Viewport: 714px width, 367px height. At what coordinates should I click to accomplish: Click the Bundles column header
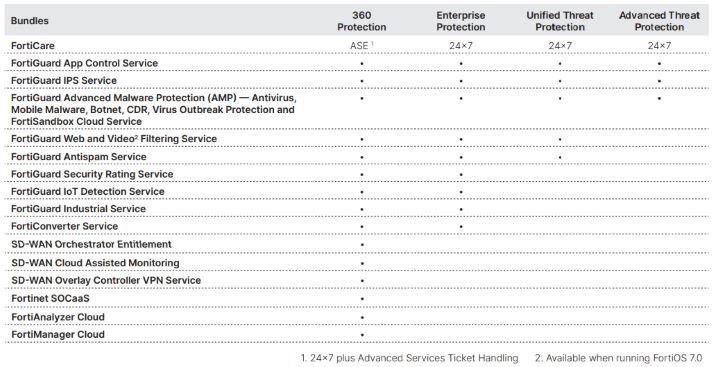coord(30,21)
